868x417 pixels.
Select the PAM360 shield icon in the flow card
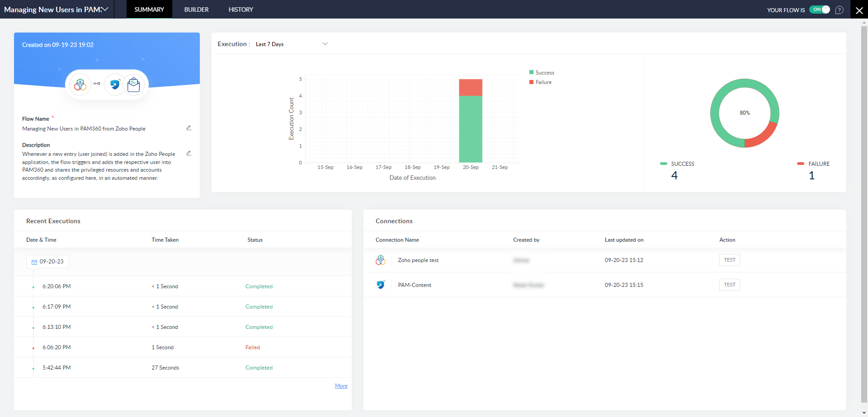tap(114, 84)
